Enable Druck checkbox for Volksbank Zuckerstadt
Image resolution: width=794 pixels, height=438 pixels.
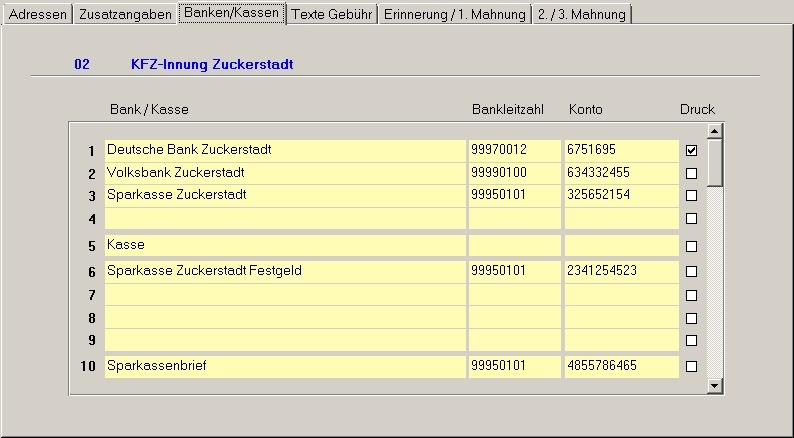coord(691,173)
